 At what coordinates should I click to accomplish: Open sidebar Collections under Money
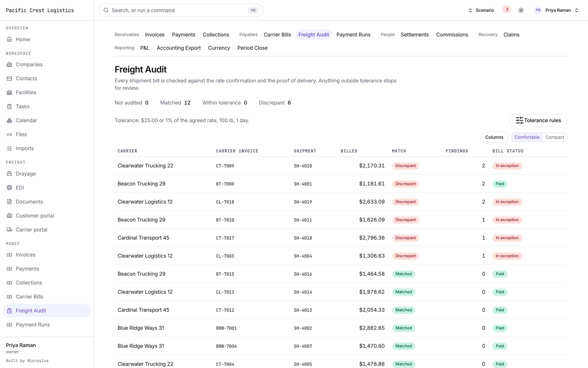tap(47, 283)
